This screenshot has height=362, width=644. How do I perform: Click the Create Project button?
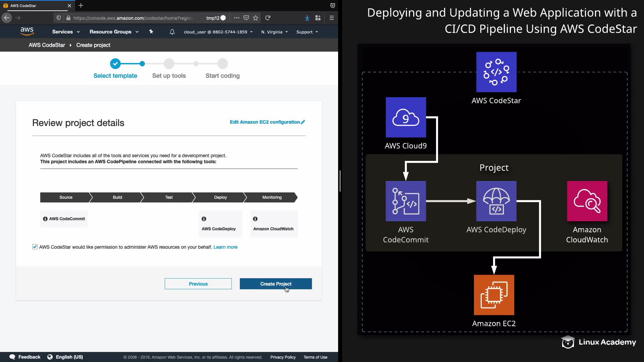coord(276,284)
